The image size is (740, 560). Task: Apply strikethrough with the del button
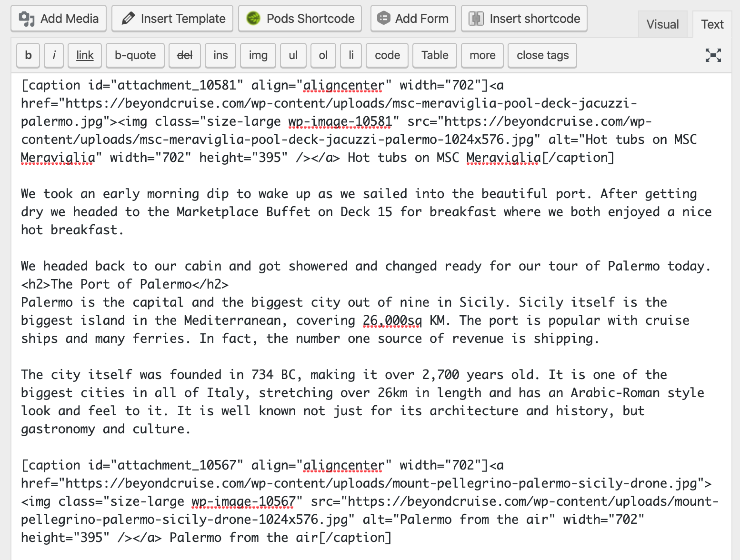pyautogui.click(x=184, y=56)
